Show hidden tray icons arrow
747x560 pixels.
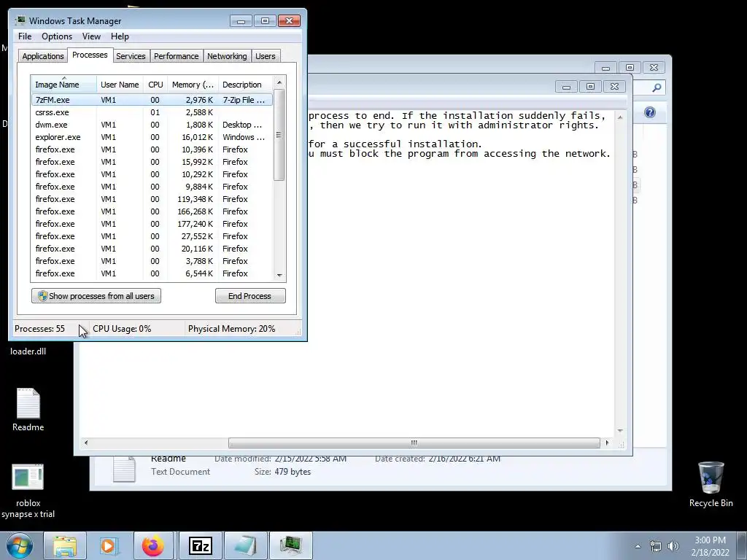pyautogui.click(x=638, y=546)
